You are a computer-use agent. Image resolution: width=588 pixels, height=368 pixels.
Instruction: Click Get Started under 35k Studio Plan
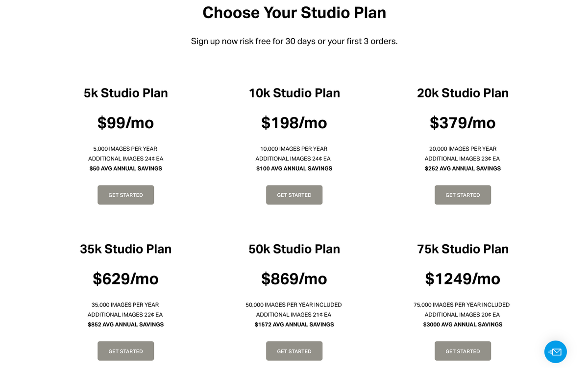(x=125, y=351)
